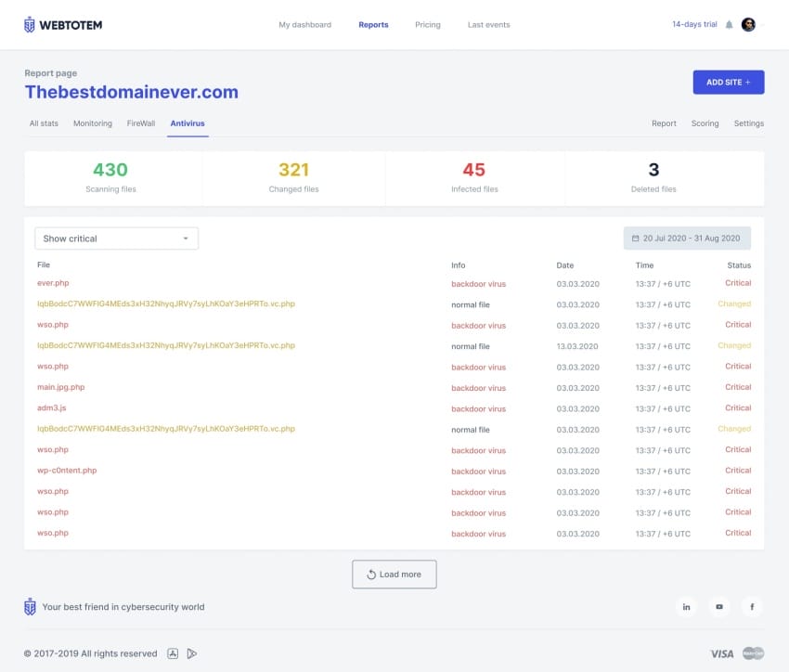Click the Google Play icon beside the copyright

192,653
